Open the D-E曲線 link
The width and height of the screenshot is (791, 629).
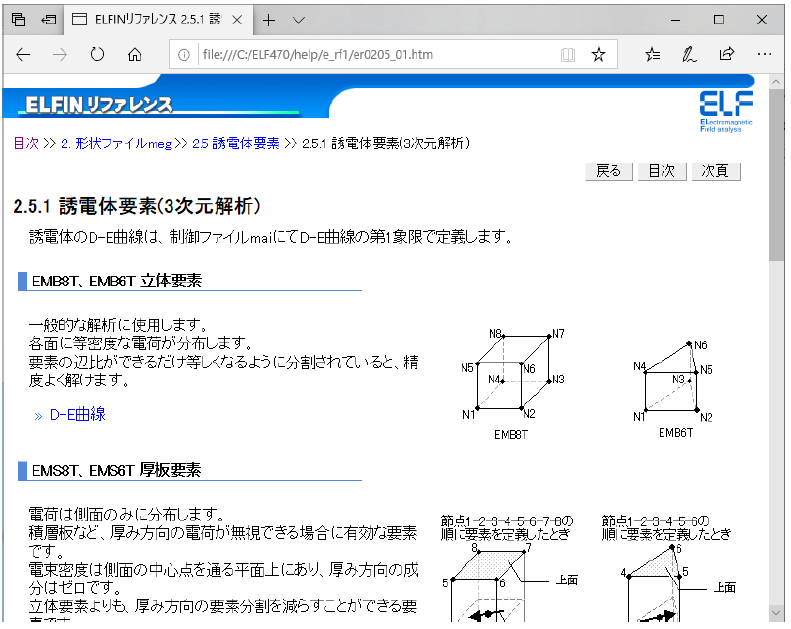[78, 415]
